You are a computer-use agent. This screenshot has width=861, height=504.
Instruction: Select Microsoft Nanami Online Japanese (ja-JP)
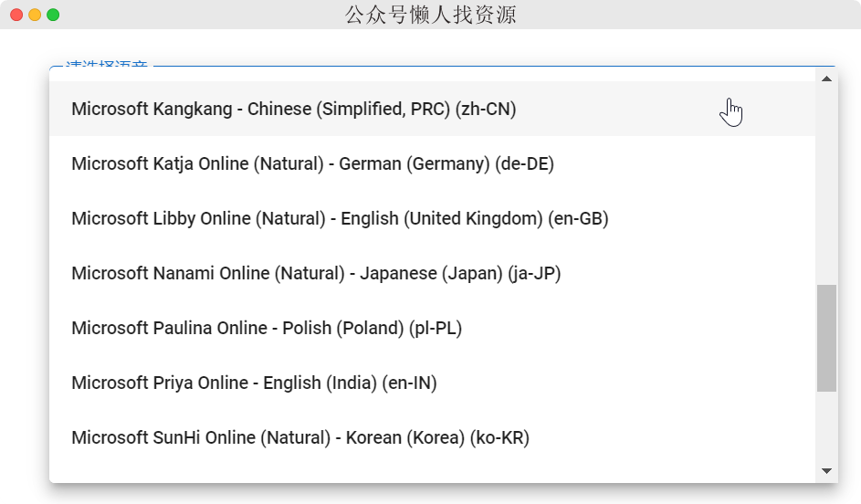tap(432, 273)
